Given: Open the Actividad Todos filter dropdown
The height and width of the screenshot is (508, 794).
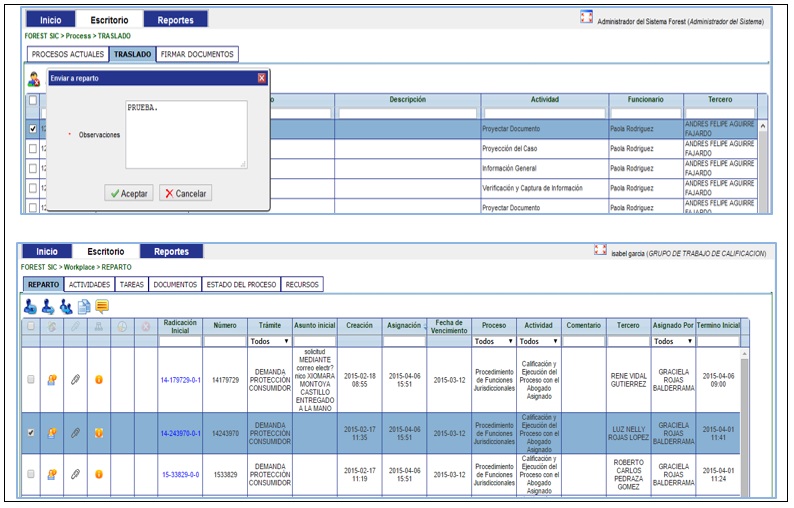Looking at the screenshot, I should 539,341.
